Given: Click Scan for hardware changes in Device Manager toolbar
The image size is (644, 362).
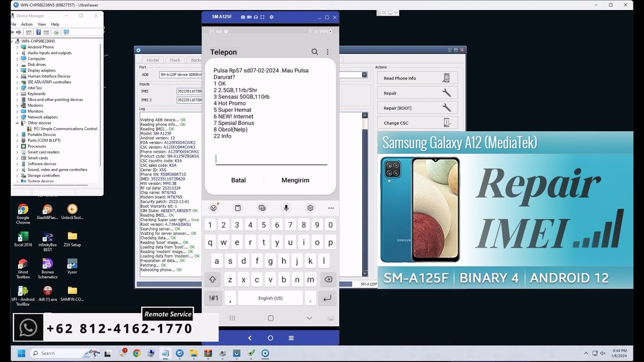Looking at the screenshot, I should [x=66, y=32].
